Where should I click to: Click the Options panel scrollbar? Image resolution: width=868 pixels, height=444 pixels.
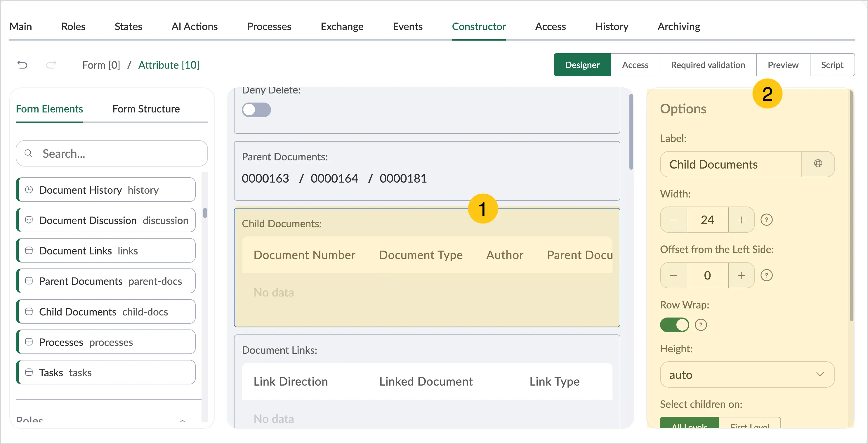click(851, 206)
